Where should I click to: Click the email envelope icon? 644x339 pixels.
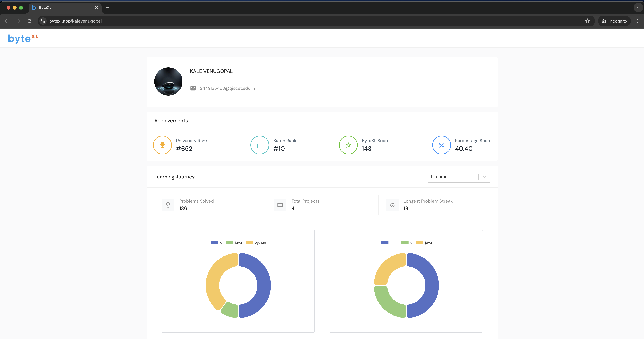coord(193,88)
